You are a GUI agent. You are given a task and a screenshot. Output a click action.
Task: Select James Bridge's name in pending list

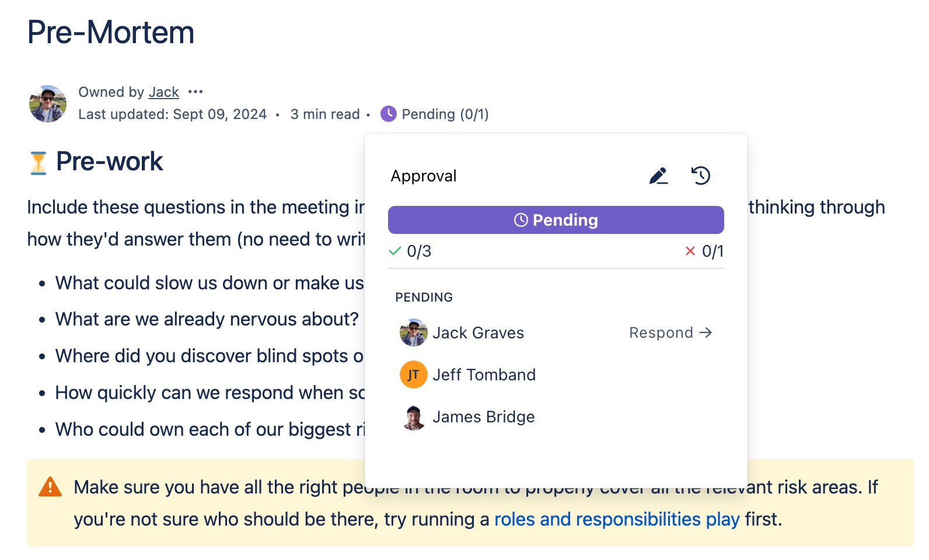point(483,417)
